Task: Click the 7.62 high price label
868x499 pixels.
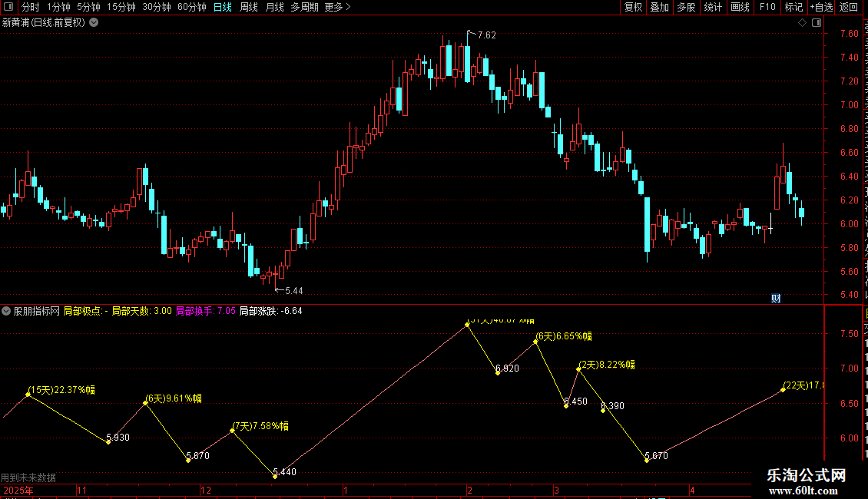Action: click(486, 35)
